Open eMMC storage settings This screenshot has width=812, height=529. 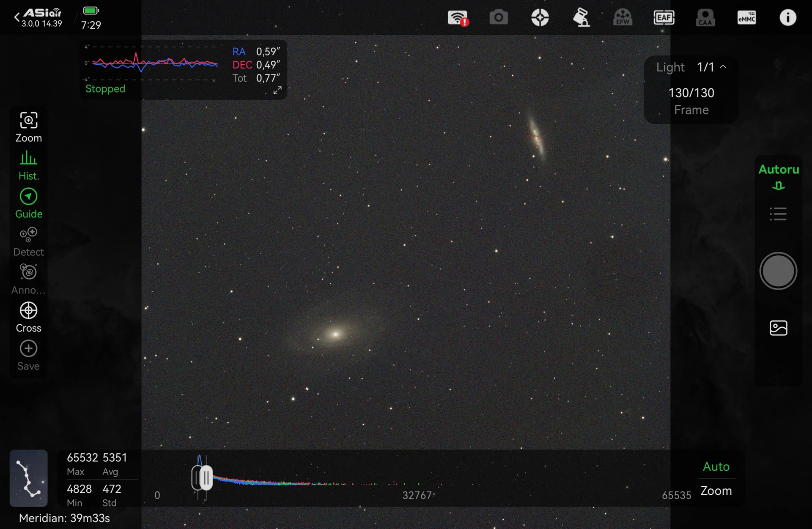click(x=746, y=18)
